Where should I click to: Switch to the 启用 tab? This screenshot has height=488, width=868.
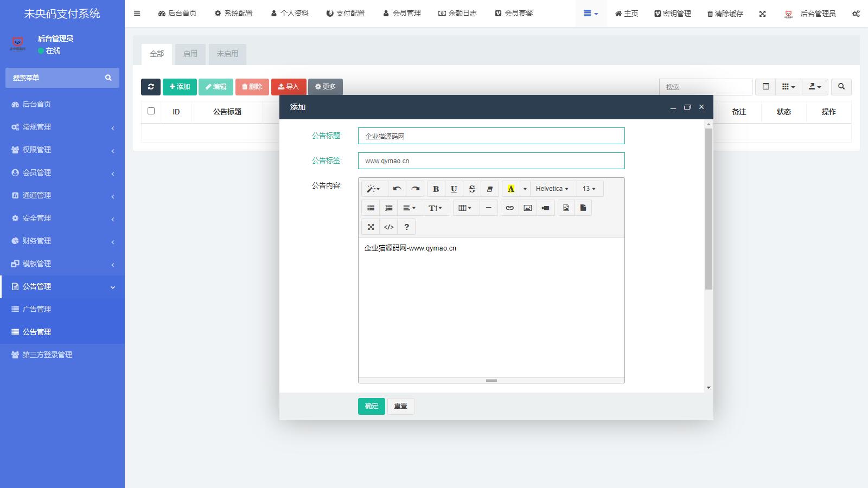pyautogui.click(x=190, y=54)
